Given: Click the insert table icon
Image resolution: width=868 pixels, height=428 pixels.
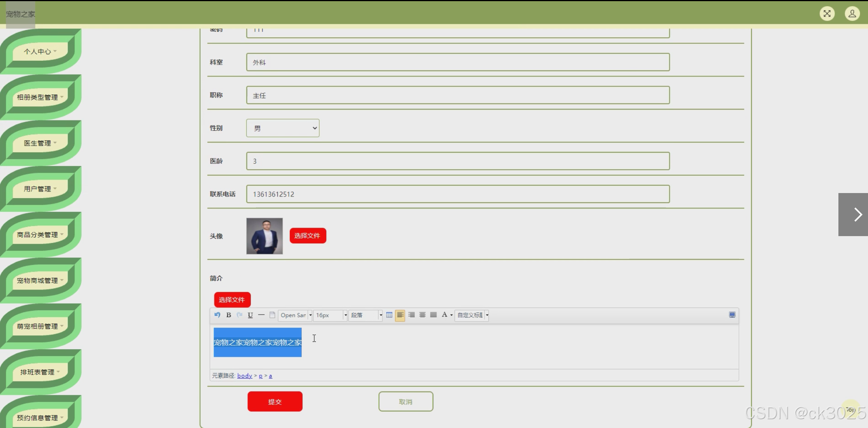Looking at the screenshot, I should (x=389, y=315).
